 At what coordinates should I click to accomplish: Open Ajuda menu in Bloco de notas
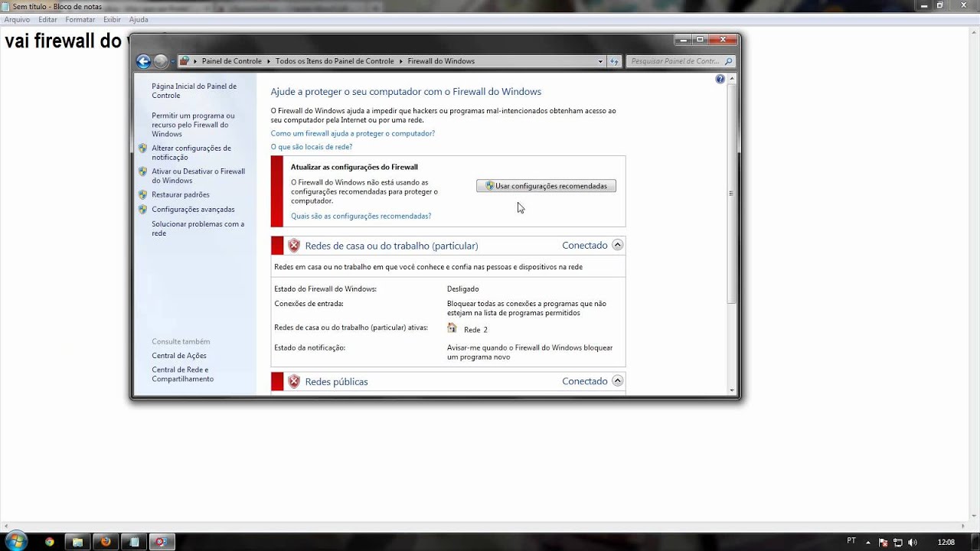[x=139, y=19]
